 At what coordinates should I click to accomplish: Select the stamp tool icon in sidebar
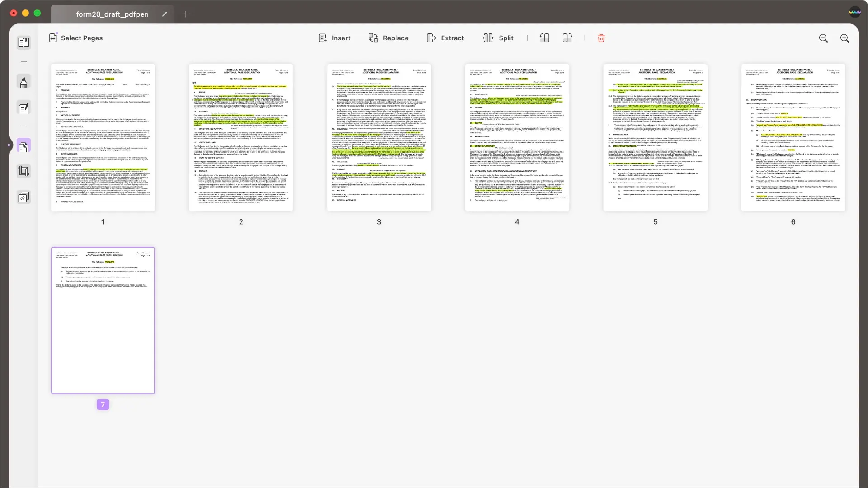24,197
